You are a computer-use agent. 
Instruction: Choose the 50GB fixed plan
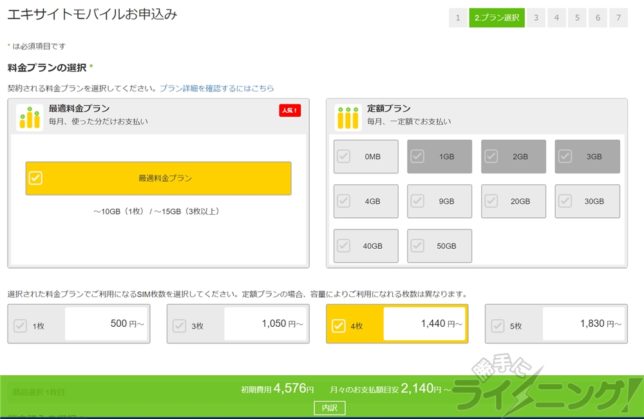(439, 246)
